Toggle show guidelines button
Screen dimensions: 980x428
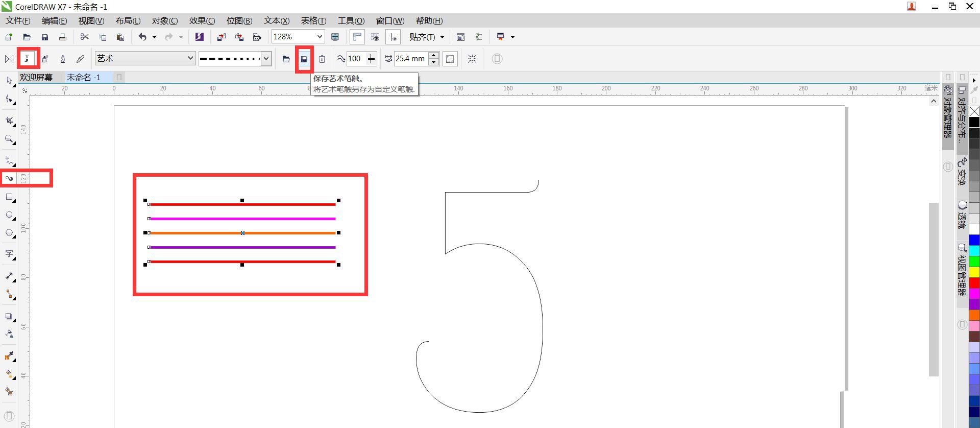[393, 37]
